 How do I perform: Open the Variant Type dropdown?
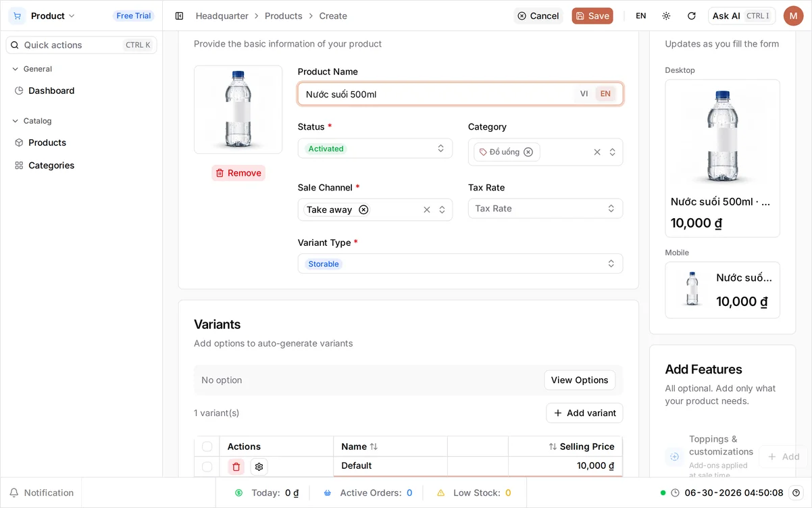point(460,263)
